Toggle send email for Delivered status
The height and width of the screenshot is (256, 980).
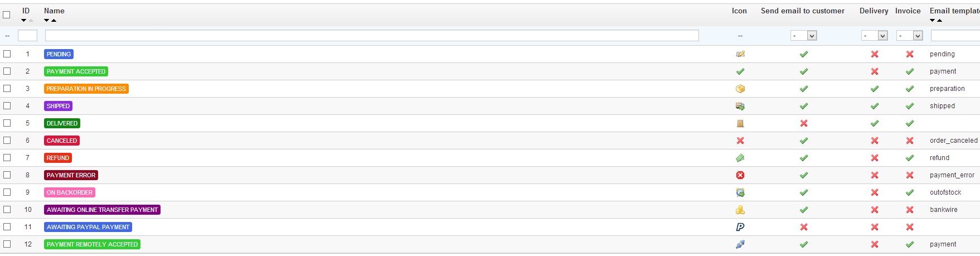[804, 123]
